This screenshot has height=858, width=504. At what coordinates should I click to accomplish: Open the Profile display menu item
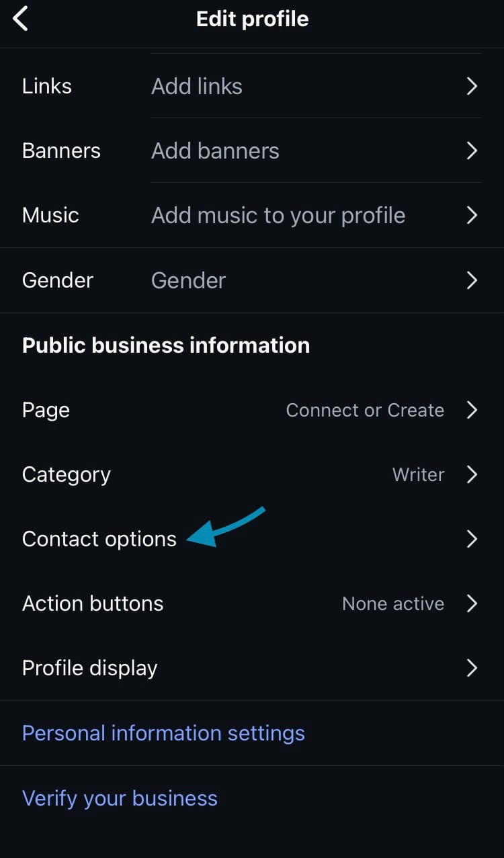90,668
